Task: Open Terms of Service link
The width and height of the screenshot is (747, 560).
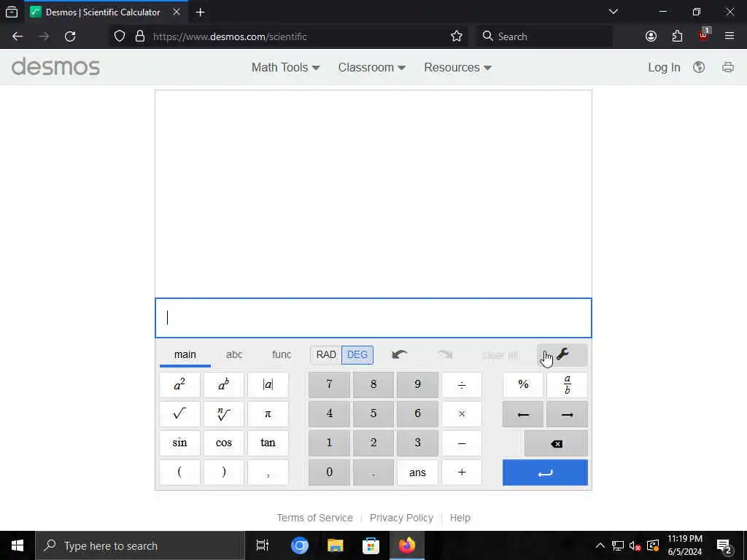Action: coord(315,518)
